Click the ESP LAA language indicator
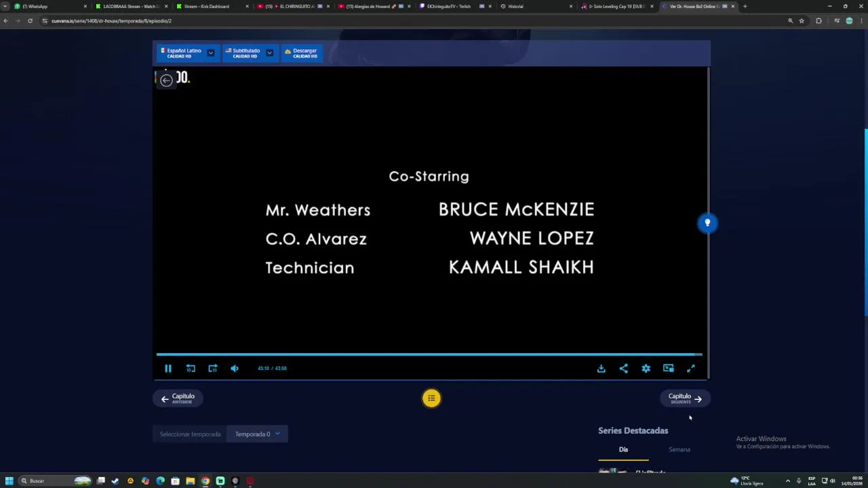Image resolution: width=868 pixels, height=488 pixels. coord(812,481)
